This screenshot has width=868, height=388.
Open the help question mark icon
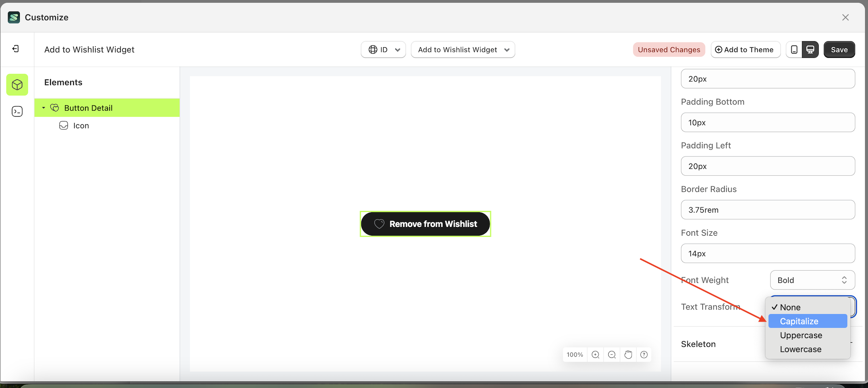tap(644, 354)
